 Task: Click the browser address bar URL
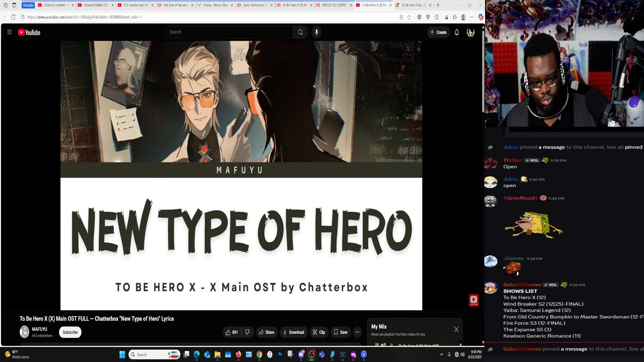85,17
